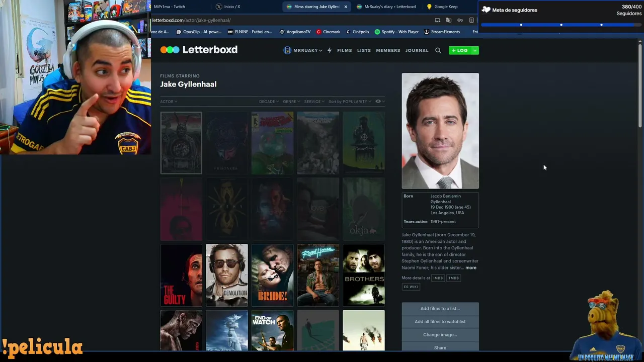This screenshot has height=362, width=644.
Task: Click the browser address bar URL
Action: tap(192, 20)
